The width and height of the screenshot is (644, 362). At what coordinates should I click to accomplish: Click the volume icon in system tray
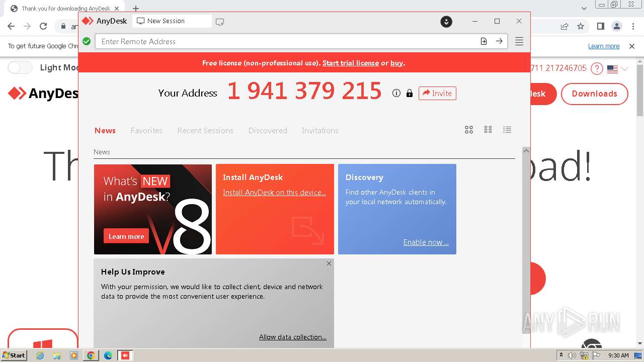pyautogui.click(x=572, y=355)
